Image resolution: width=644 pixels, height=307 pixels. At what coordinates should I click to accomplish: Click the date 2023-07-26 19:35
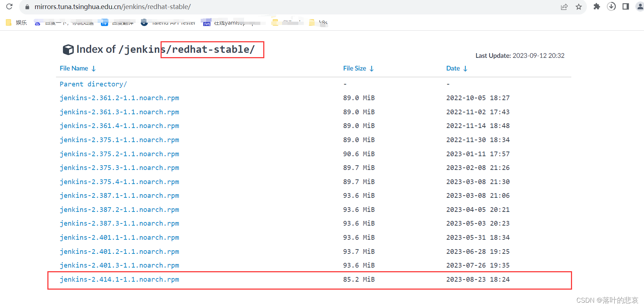pos(478,265)
